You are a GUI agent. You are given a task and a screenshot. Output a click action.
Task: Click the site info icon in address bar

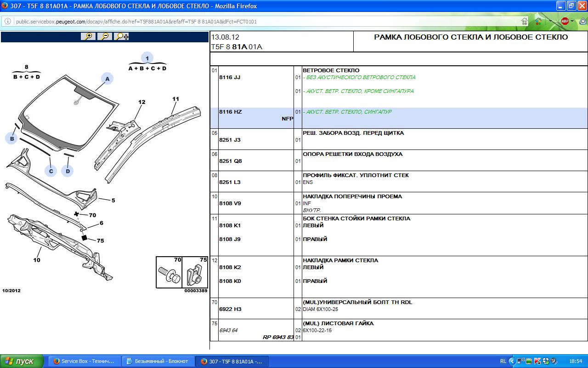pos(8,22)
